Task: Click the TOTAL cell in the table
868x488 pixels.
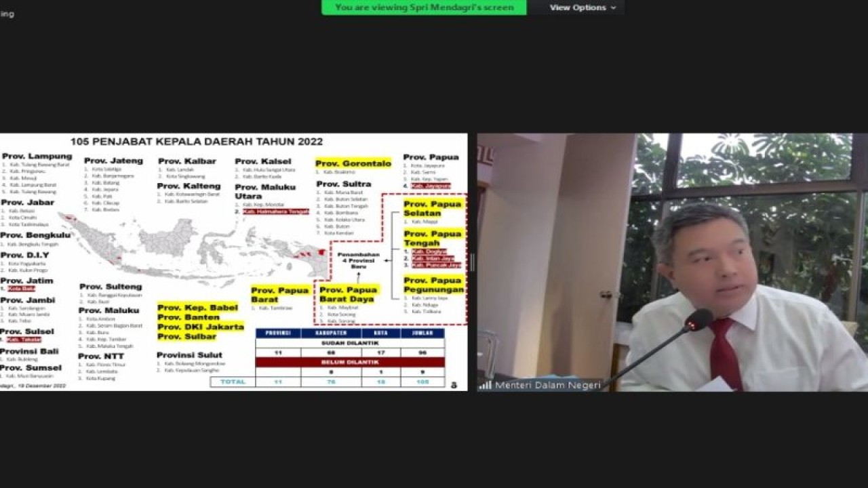Action: click(233, 382)
